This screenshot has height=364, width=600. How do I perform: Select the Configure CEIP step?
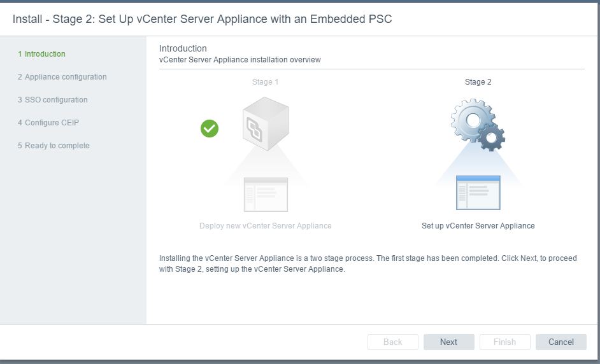48,123
